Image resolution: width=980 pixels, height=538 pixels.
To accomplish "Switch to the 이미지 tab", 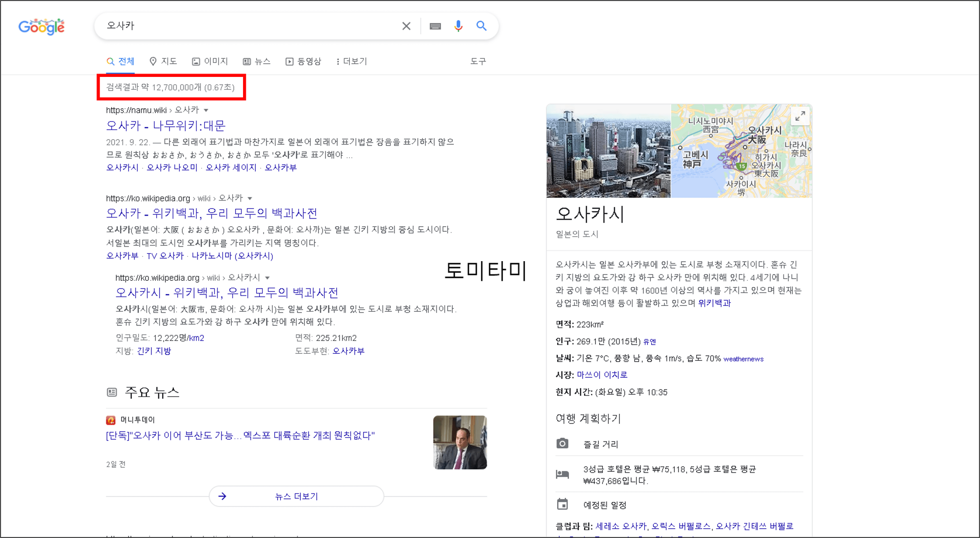I will click(x=210, y=61).
